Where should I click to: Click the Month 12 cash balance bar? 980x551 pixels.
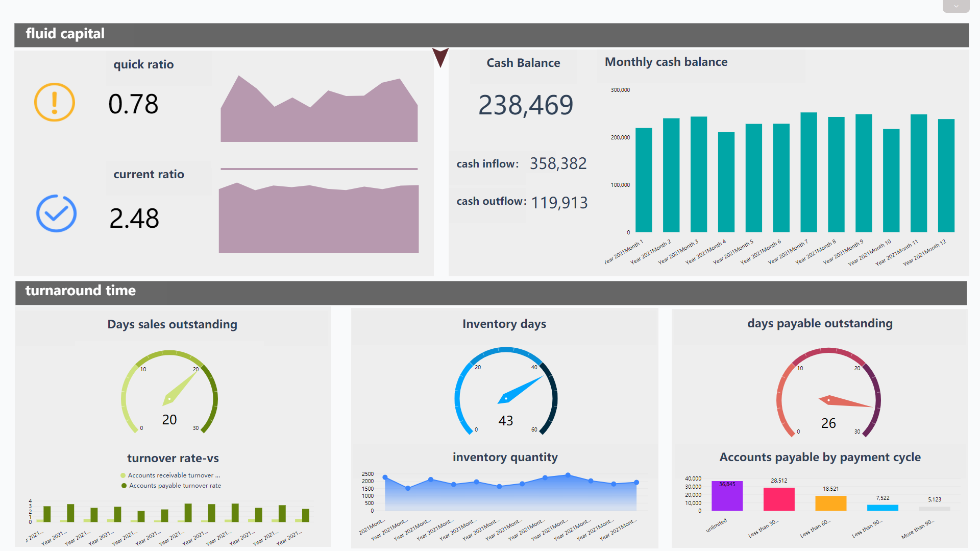click(x=946, y=176)
